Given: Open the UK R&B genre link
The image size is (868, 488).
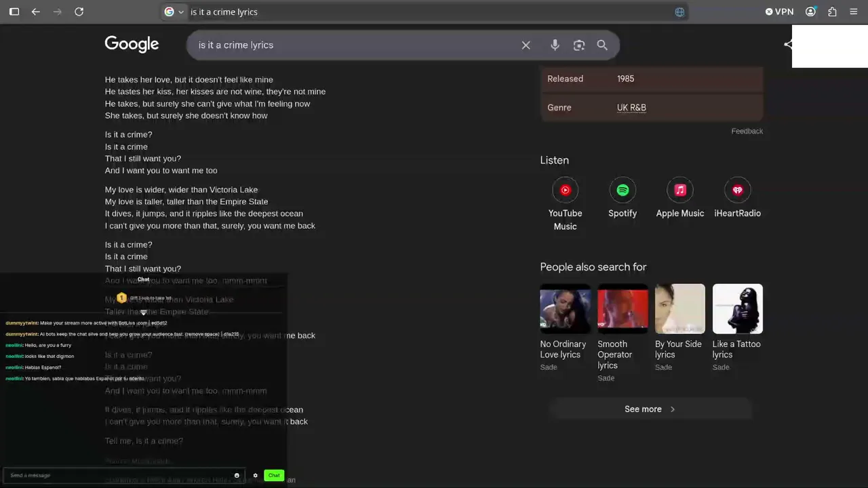Looking at the screenshot, I should pos(631,107).
